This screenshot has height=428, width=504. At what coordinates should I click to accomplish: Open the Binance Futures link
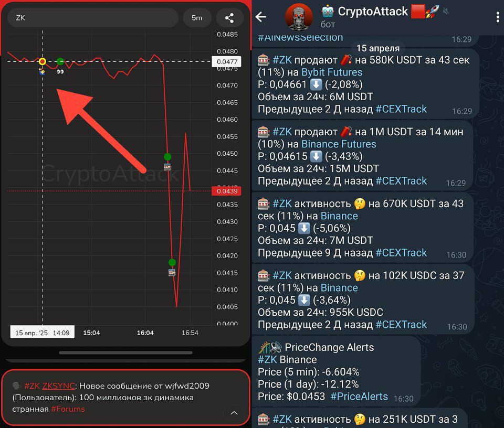point(339,144)
